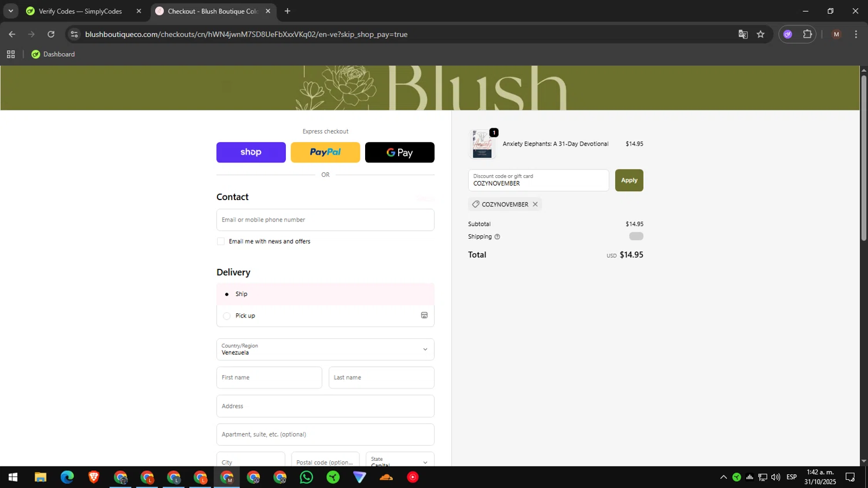Show hidden system tray icons

[x=723, y=477]
